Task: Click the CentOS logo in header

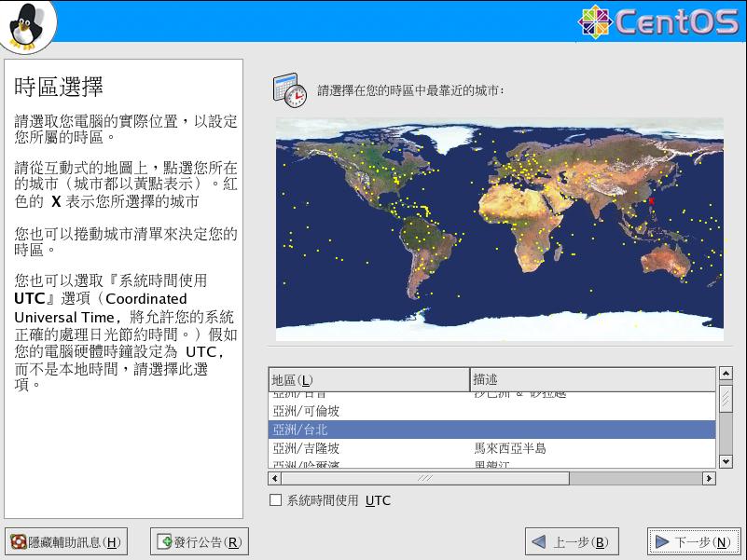Action: click(x=658, y=22)
